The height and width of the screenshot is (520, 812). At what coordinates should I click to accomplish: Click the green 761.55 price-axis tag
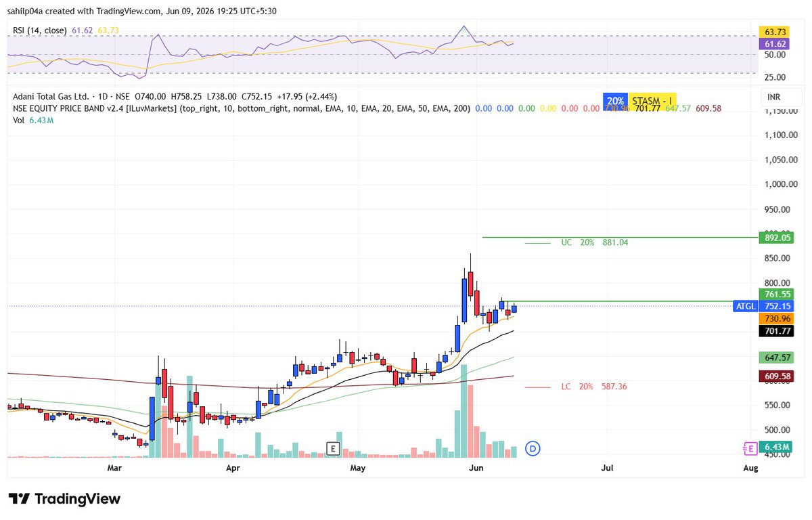point(777,295)
